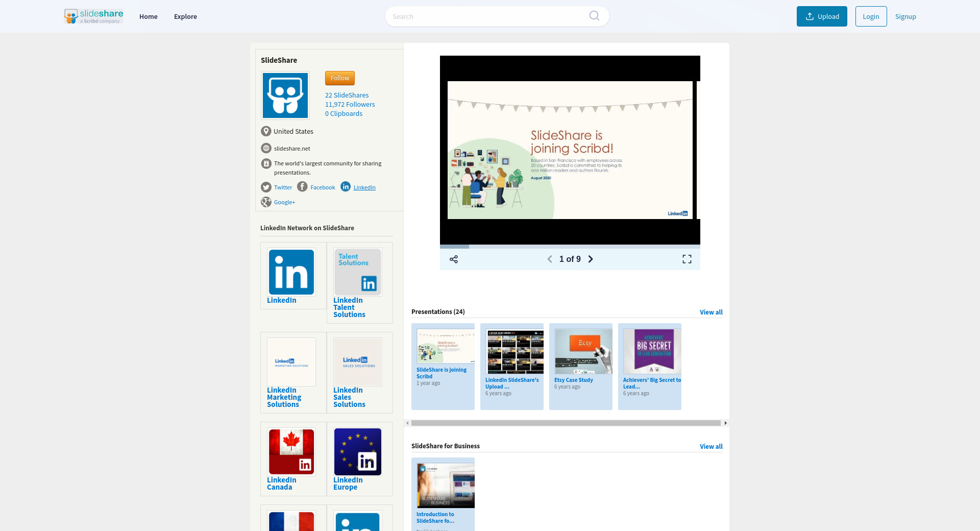Open 'LinkedIn Marketing Solutions' text link
This screenshot has width=980, height=531.
coord(284,397)
